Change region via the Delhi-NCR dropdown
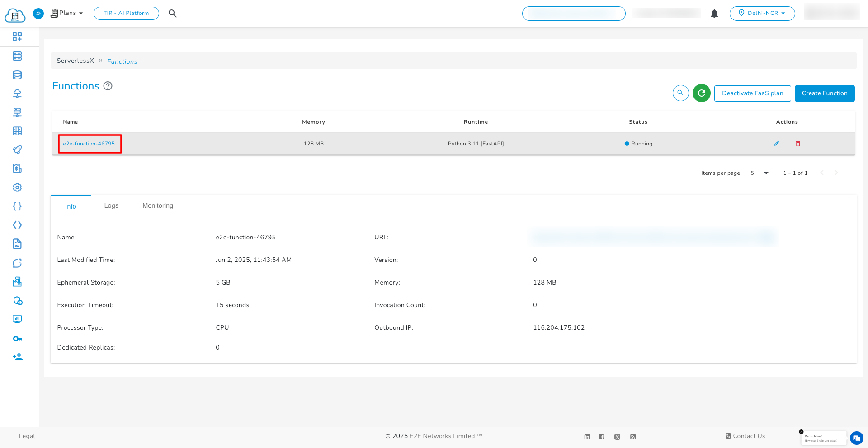This screenshot has width=868, height=448. (762, 14)
